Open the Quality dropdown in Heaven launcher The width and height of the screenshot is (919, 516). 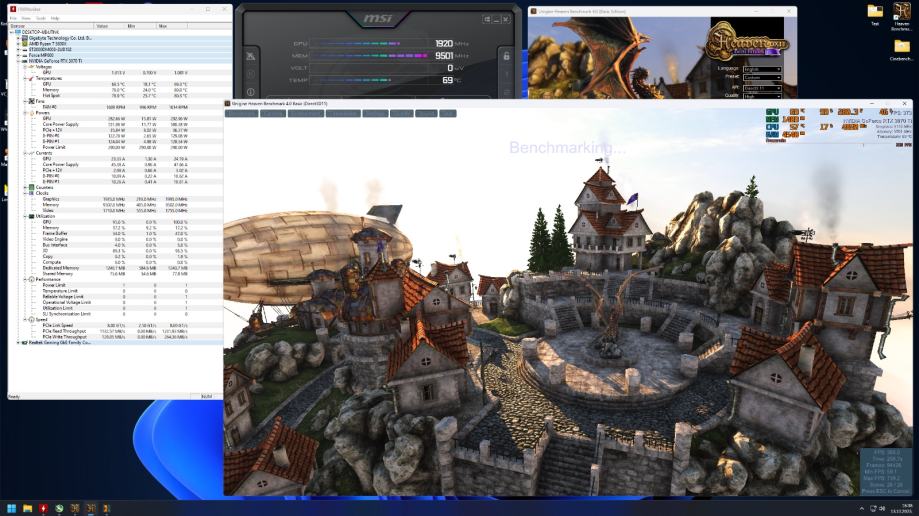tap(762, 96)
